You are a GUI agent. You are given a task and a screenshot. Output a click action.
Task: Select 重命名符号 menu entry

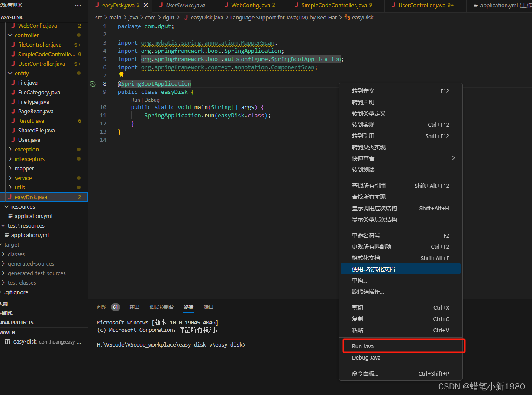(x=400, y=236)
